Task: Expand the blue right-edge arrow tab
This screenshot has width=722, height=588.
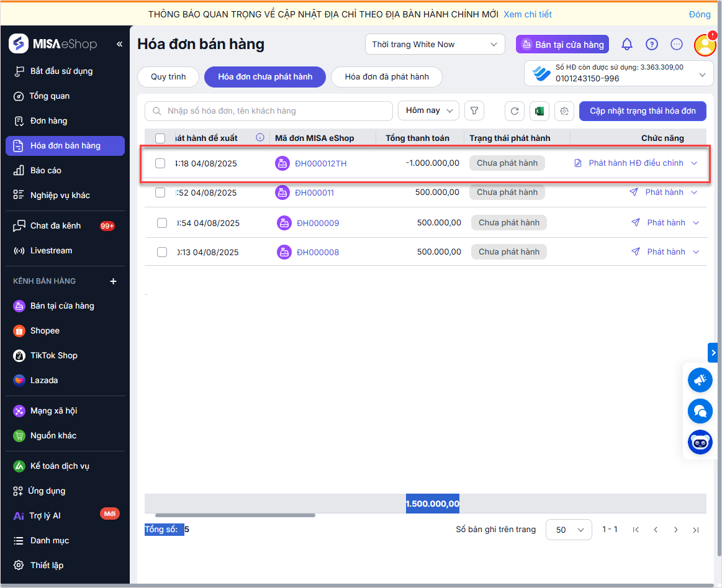Action: 713,353
